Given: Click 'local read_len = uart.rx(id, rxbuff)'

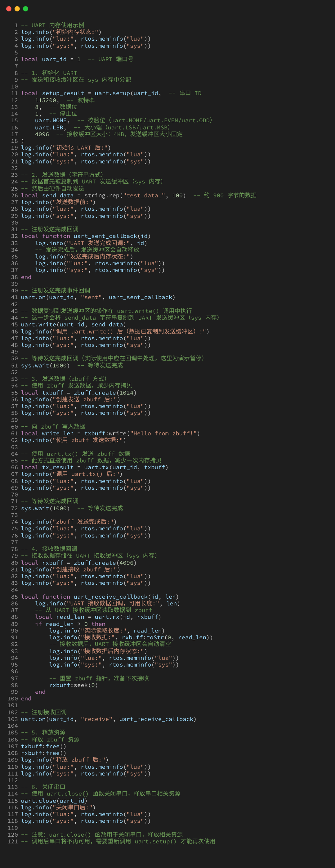Looking at the screenshot, I should click(98, 617).
